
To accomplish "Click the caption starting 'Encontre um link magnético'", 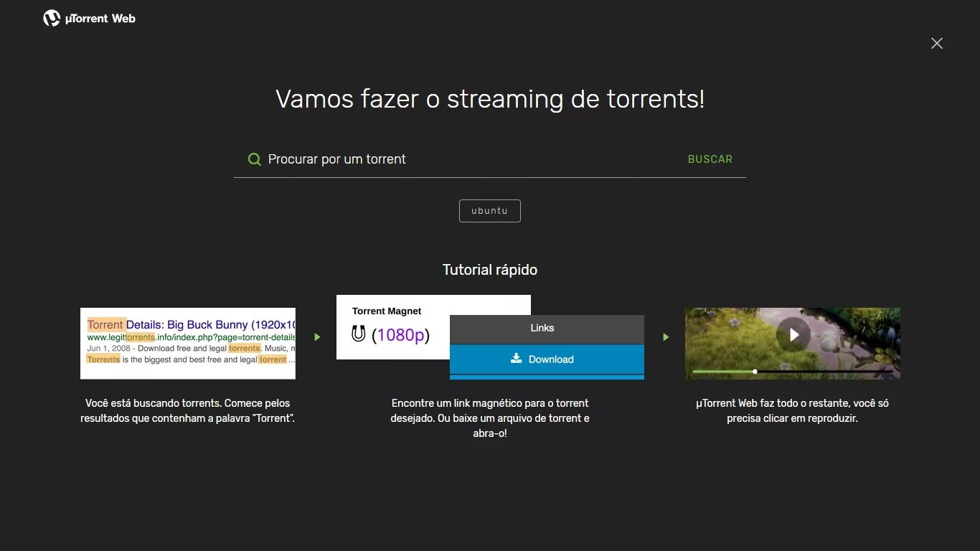I will 490,418.
